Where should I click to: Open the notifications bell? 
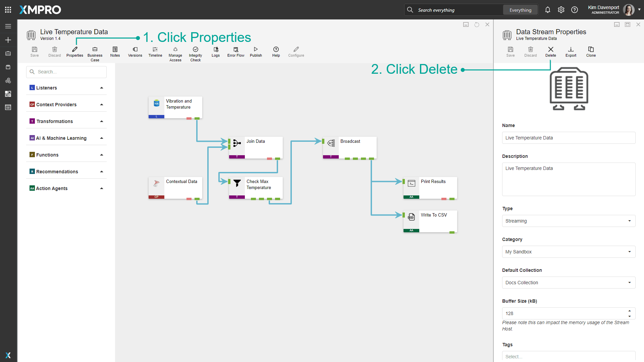[x=547, y=10]
